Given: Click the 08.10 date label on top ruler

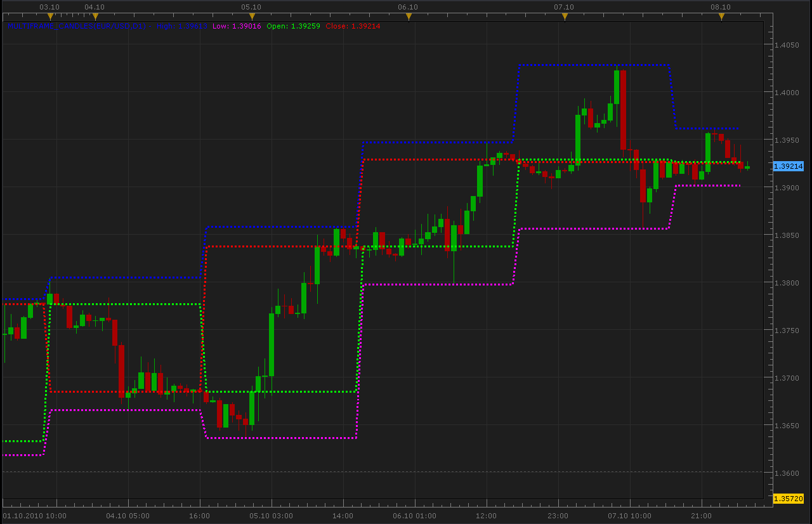Looking at the screenshot, I should pyautogui.click(x=721, y=7).
